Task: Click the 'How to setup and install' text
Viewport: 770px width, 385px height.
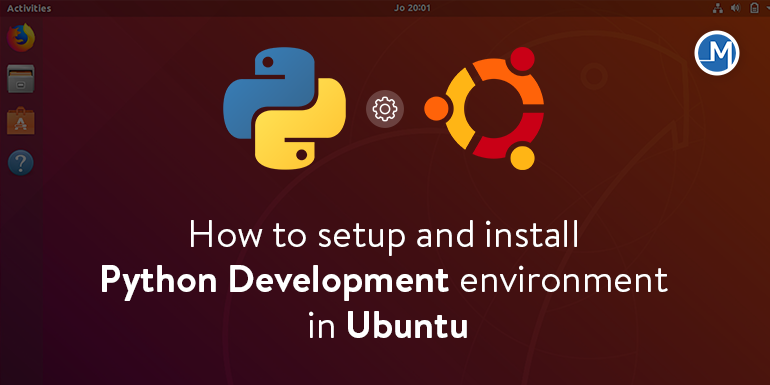Action: [x=384, y=237]
